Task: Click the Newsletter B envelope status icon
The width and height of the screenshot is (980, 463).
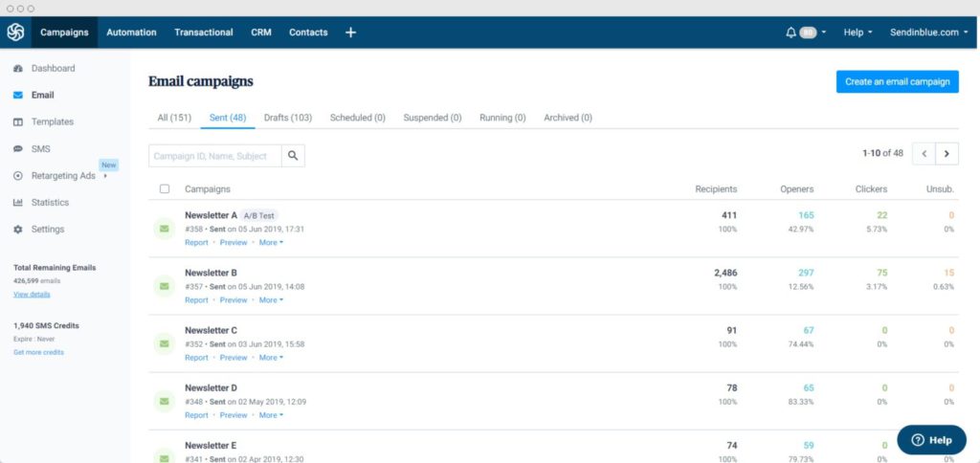Action: pos(165,286)
